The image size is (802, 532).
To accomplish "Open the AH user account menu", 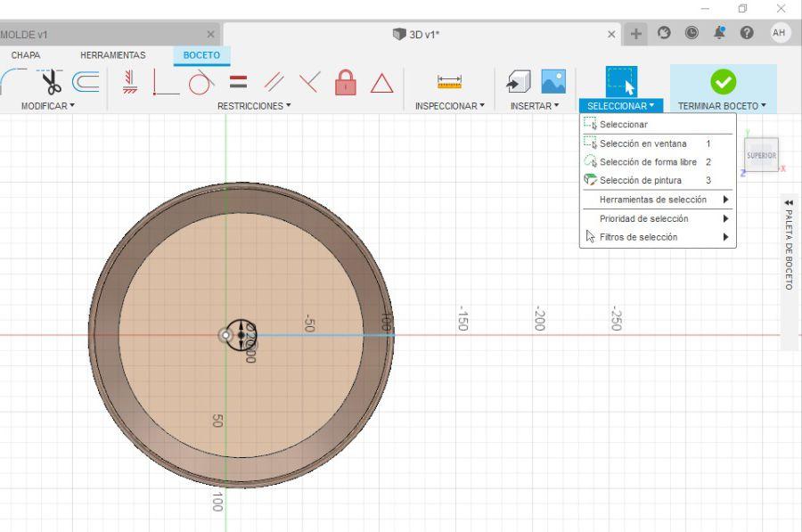I will coord(779,33).
